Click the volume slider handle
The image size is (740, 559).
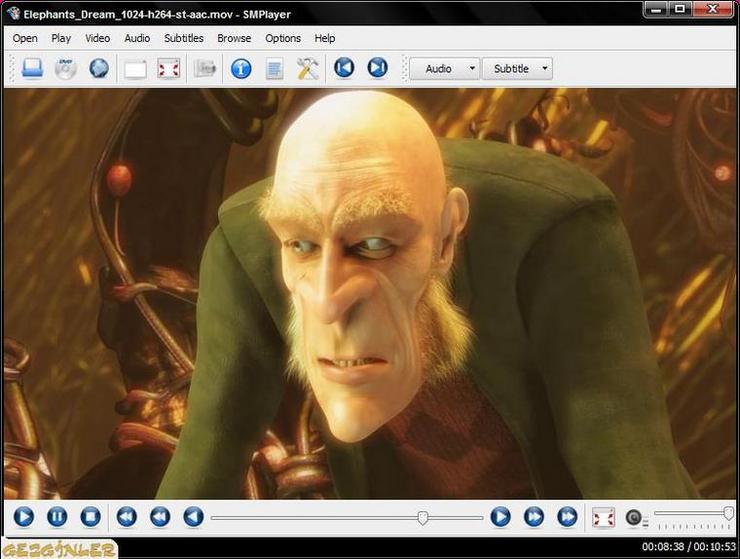tap(729, 513)
